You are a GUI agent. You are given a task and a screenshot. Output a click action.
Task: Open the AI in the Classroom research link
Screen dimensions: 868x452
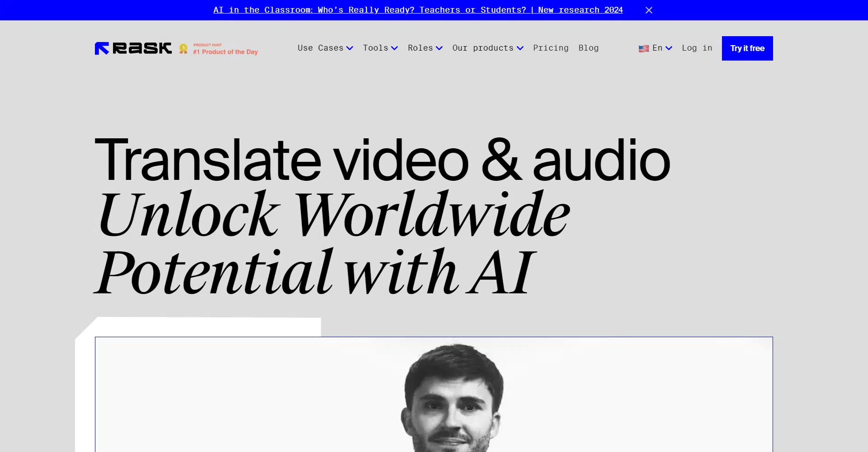pyautogui.click(x=418, y=10)
